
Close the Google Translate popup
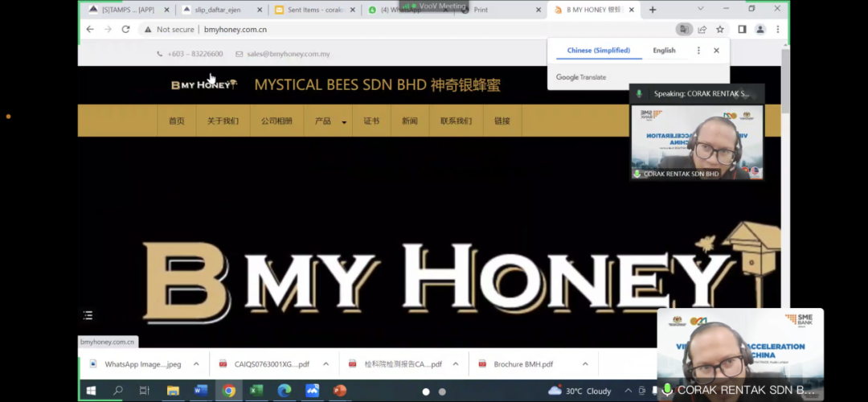pos(716,51)
